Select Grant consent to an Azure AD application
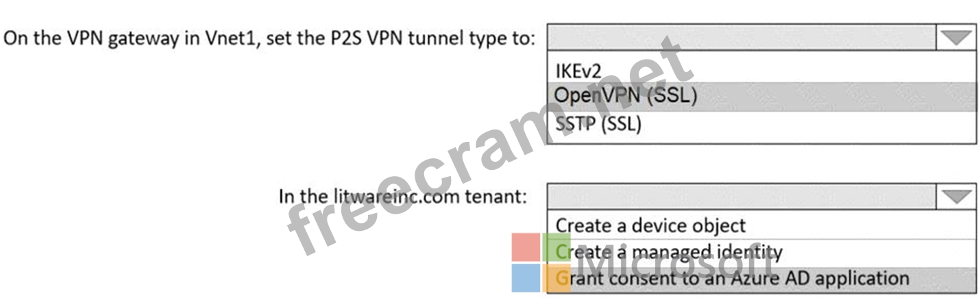Viewport: 980px width, 298px height. (x=761, y=280)
